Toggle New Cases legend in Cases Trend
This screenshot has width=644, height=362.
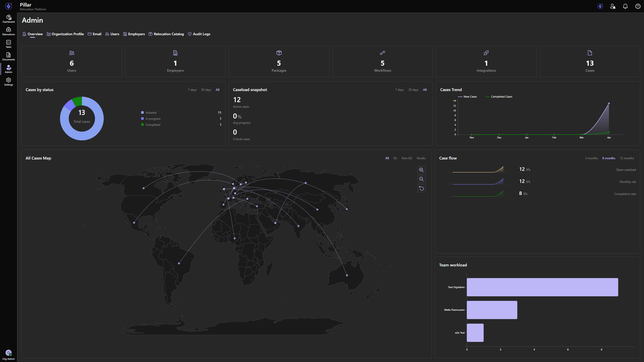tap(467, 97)
